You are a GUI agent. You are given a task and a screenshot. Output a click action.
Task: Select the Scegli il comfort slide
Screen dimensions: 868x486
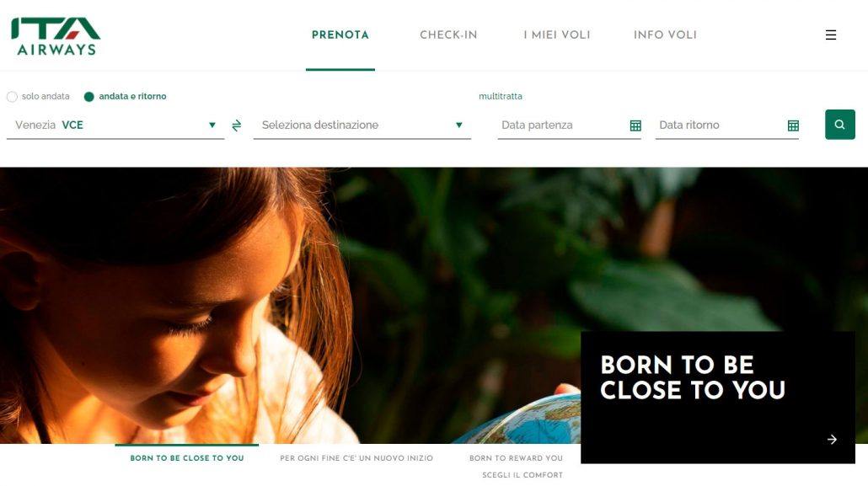pos(522,475)
